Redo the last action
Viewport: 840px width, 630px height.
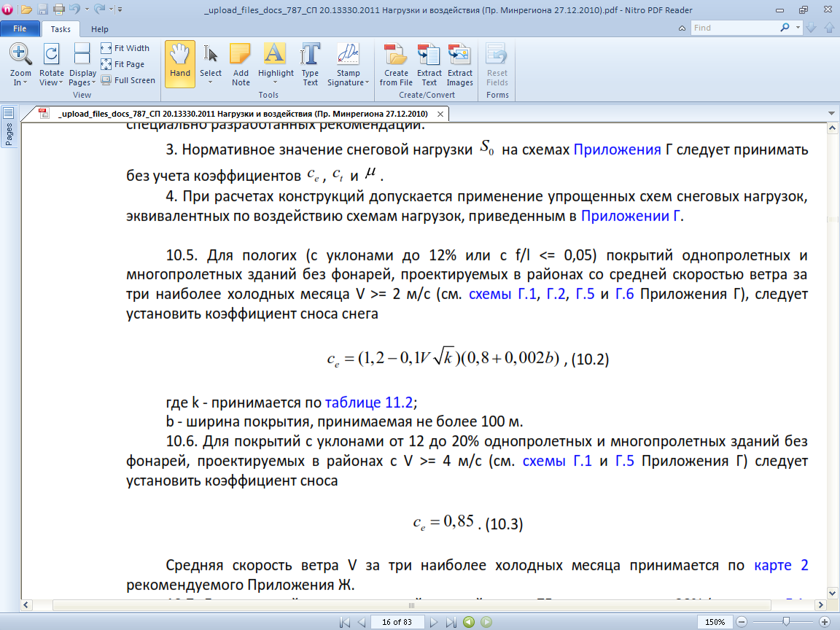click(99, 9)
